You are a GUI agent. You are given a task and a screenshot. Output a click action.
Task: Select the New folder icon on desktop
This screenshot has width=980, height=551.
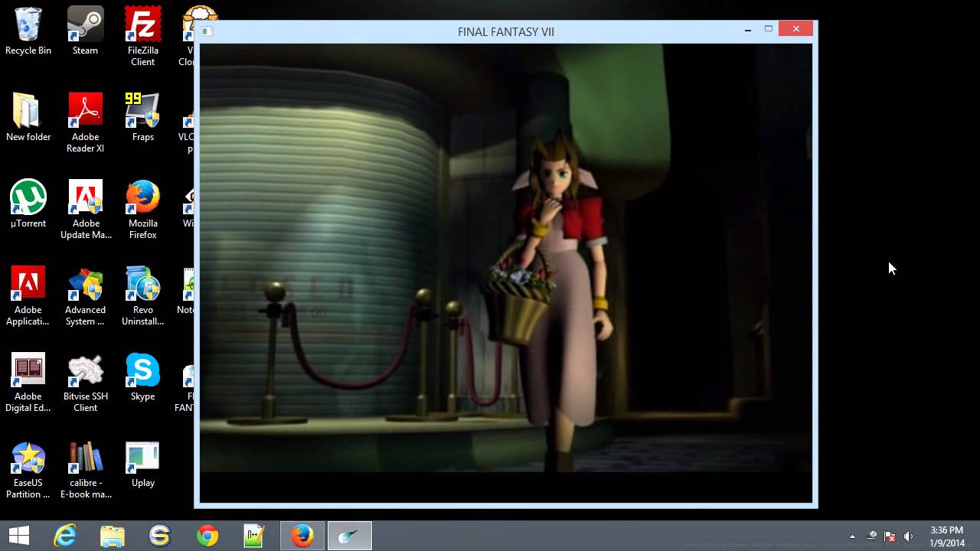point(28,118)
